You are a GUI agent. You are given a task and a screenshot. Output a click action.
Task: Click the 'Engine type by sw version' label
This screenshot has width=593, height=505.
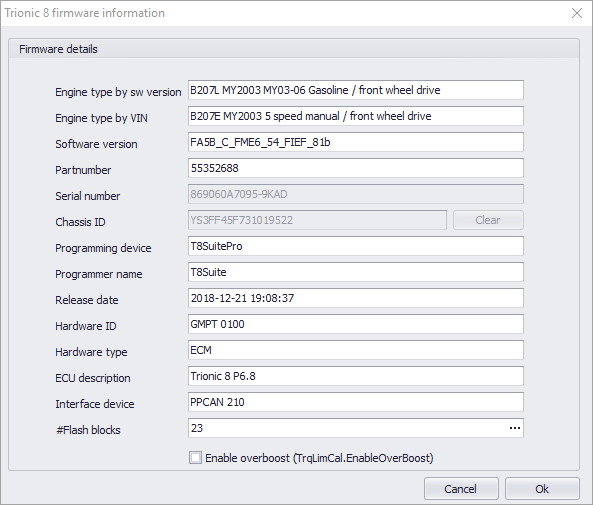click(x=118, y=92)
